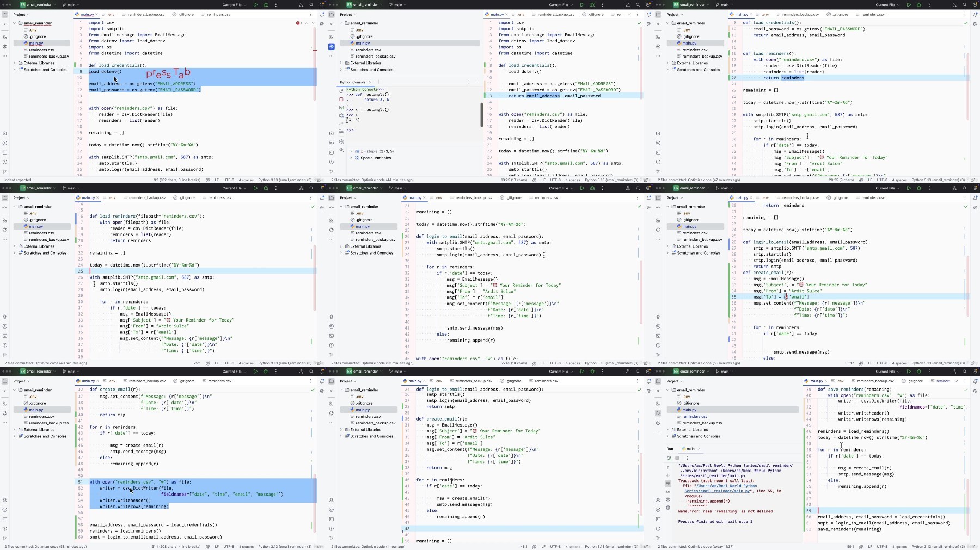Close the Python Console tab

pyautogui.click(x=370, y=82)
